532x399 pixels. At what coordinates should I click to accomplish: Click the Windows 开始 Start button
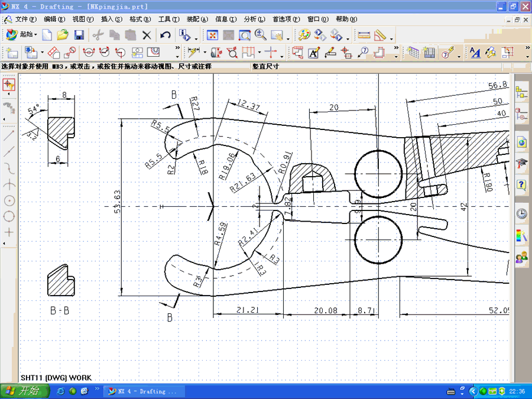(x=25, y=391)
